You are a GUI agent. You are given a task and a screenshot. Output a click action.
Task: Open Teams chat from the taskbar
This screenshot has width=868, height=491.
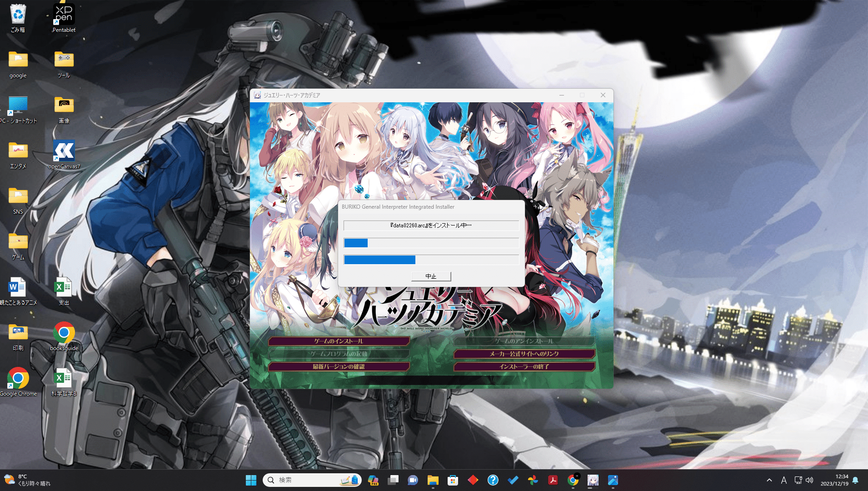[x=413, y=480]
